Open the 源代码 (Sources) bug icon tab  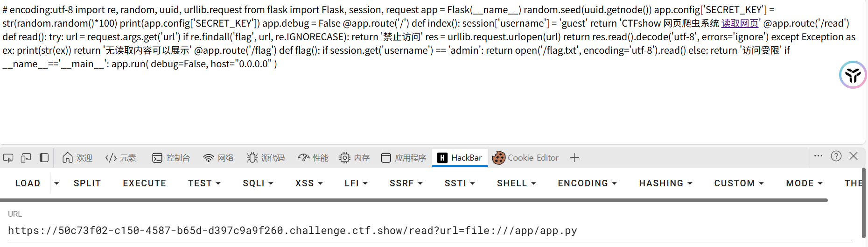click(266, 158)
